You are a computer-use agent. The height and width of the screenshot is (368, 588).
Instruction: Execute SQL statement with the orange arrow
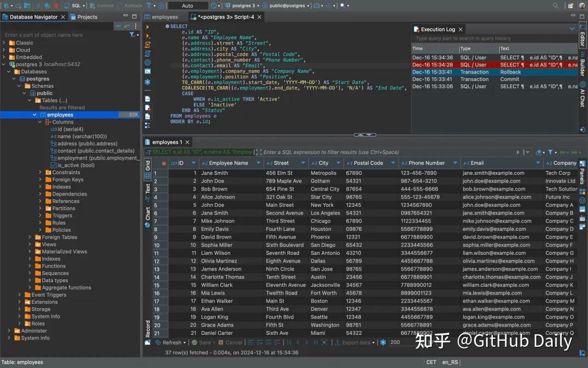(x=148, y=27)
